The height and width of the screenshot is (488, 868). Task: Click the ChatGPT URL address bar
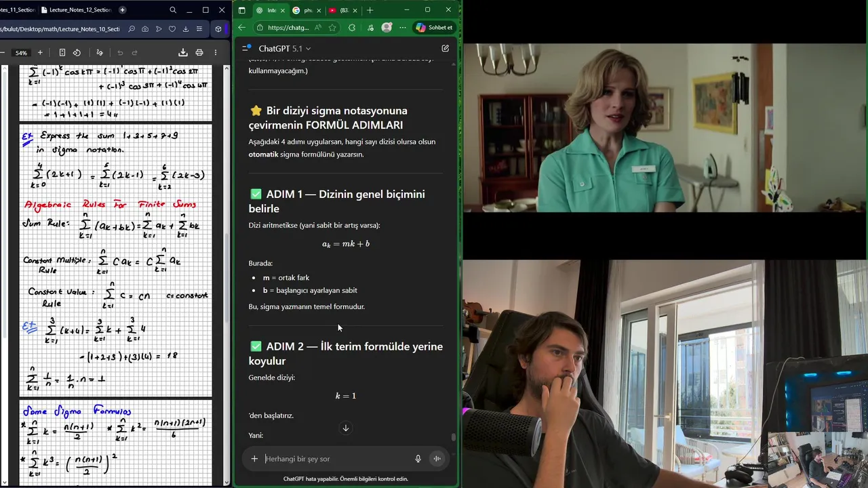click(x=288, y=28)
